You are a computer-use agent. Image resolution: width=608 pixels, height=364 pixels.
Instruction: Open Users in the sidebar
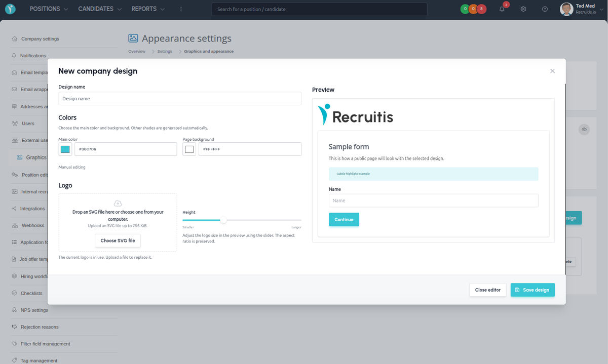coord(28,124)
